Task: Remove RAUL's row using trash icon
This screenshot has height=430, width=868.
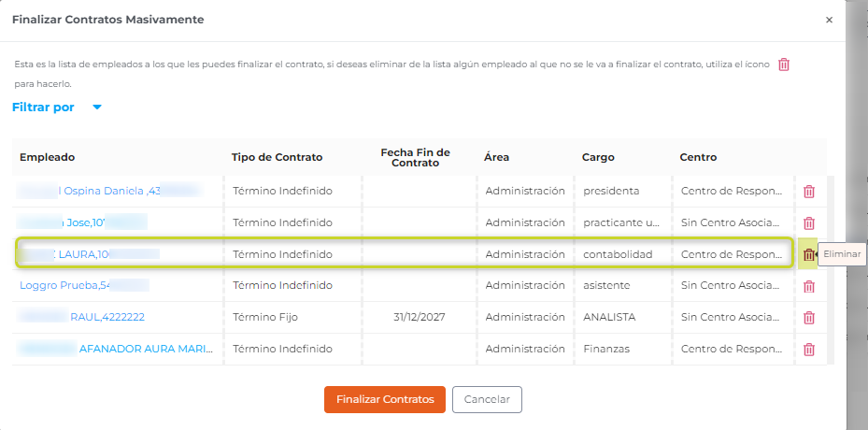Action: click(809, 318)
